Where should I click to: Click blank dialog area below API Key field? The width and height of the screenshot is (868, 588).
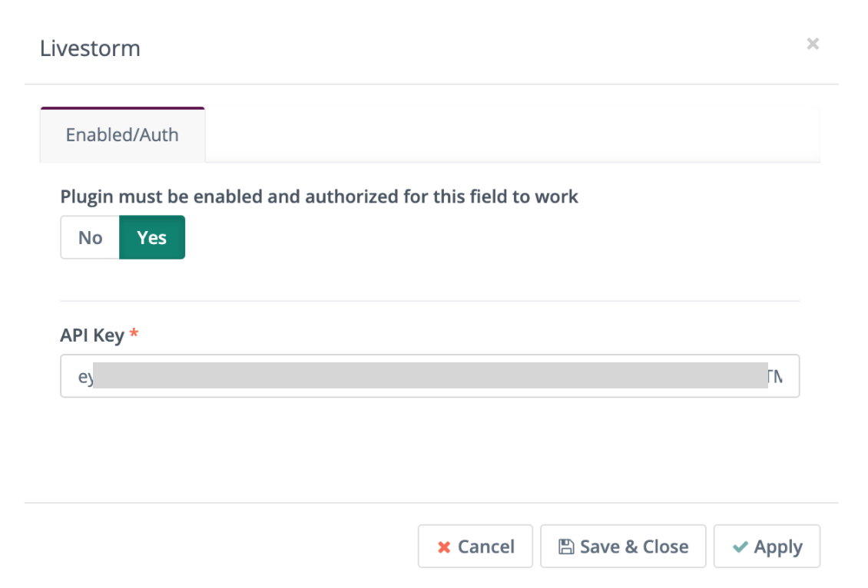tap(429, 449)
